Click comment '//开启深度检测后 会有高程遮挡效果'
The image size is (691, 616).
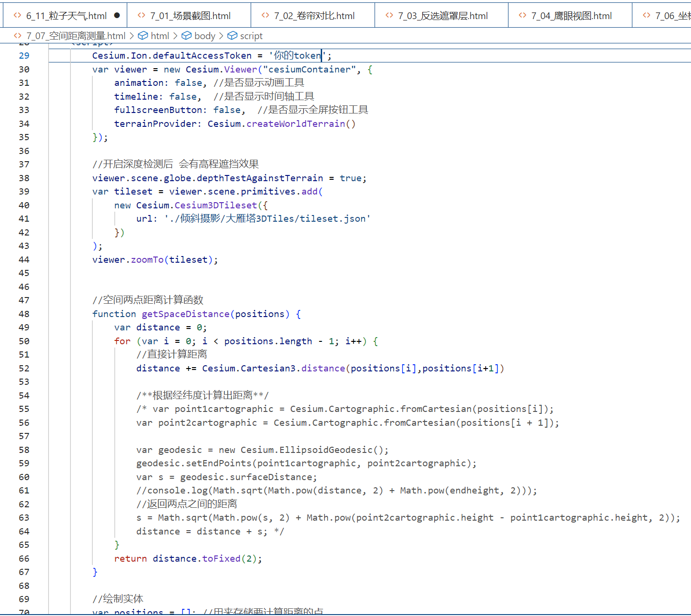[x=175, y=164]
